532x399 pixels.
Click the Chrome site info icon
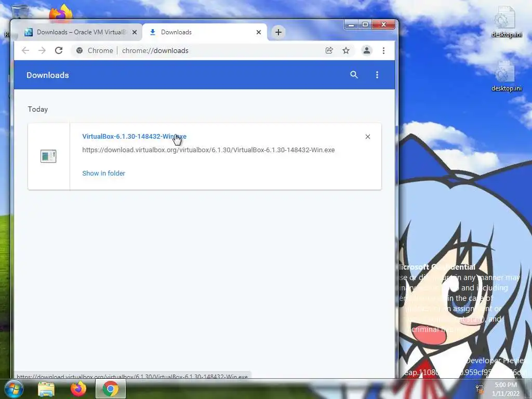79,50
